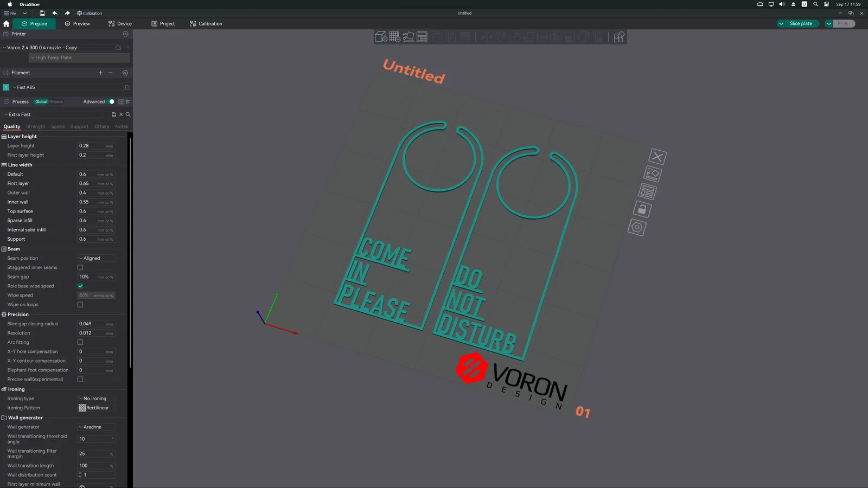Enable Staggered inner seams checkbox
868x488 pixels.
tap(80, 267)
